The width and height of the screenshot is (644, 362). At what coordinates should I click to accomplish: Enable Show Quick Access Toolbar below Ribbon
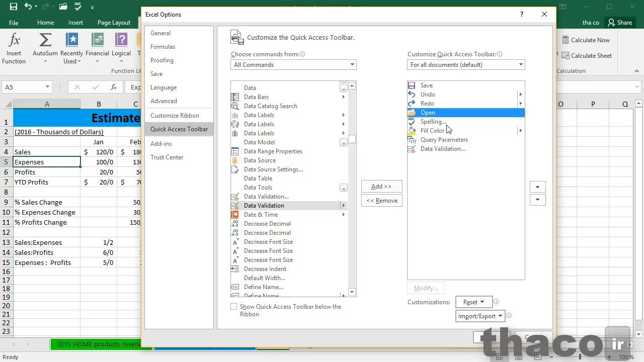point(233,307)
